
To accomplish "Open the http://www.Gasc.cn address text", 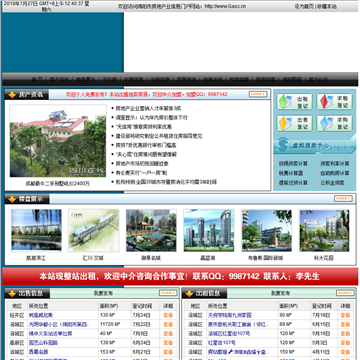I will (x=225, y=6).
